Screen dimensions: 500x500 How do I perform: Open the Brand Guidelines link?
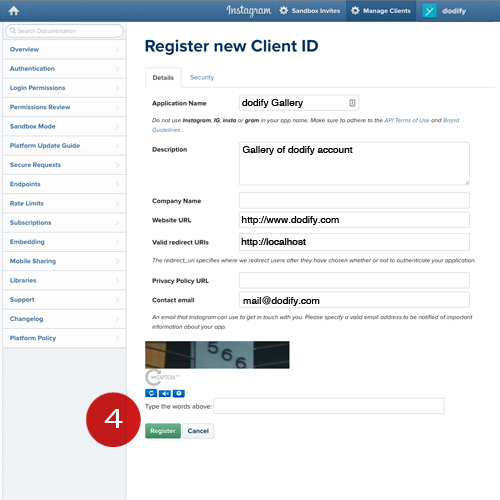451,120
